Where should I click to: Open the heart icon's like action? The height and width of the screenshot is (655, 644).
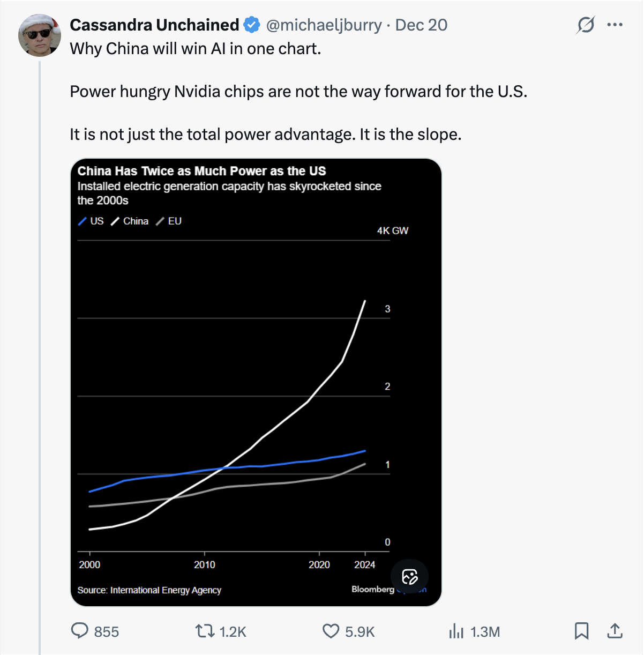pos(331,631)
